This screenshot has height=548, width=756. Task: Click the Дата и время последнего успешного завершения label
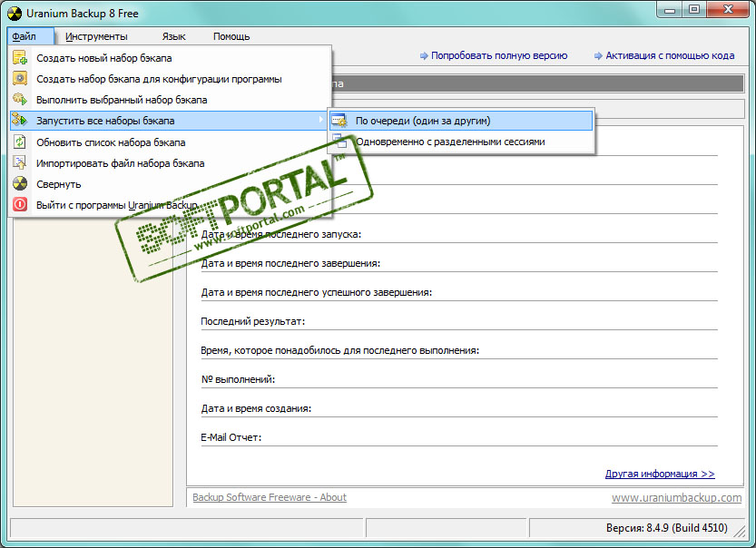[x=316, y=292]
